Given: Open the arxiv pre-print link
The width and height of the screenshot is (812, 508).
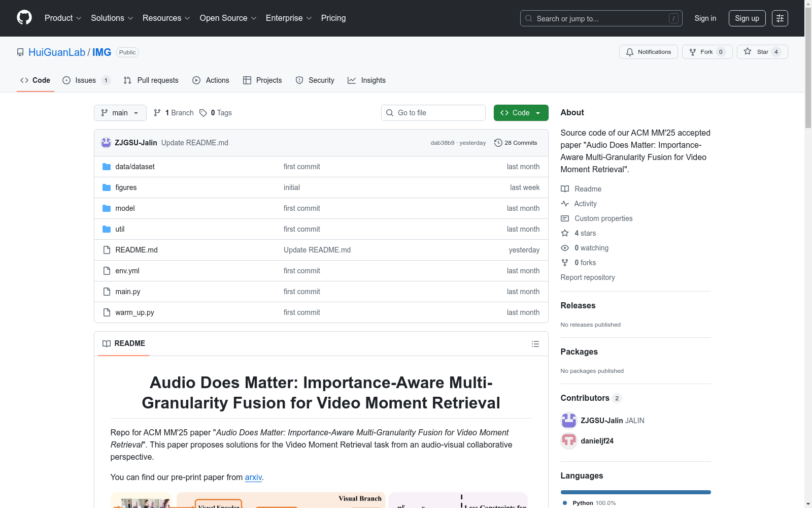Looking at the screenshot, I should [x=253, y=478].
